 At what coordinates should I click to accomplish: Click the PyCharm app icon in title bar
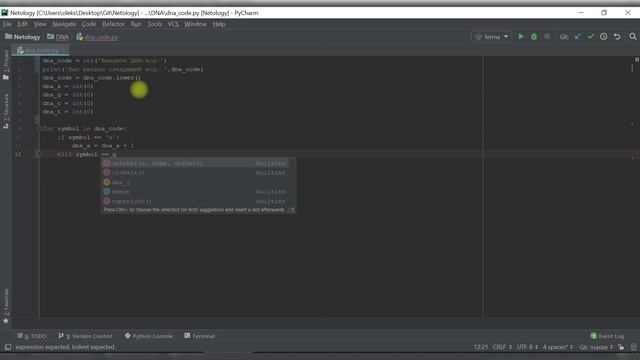[x=4, y=13]
